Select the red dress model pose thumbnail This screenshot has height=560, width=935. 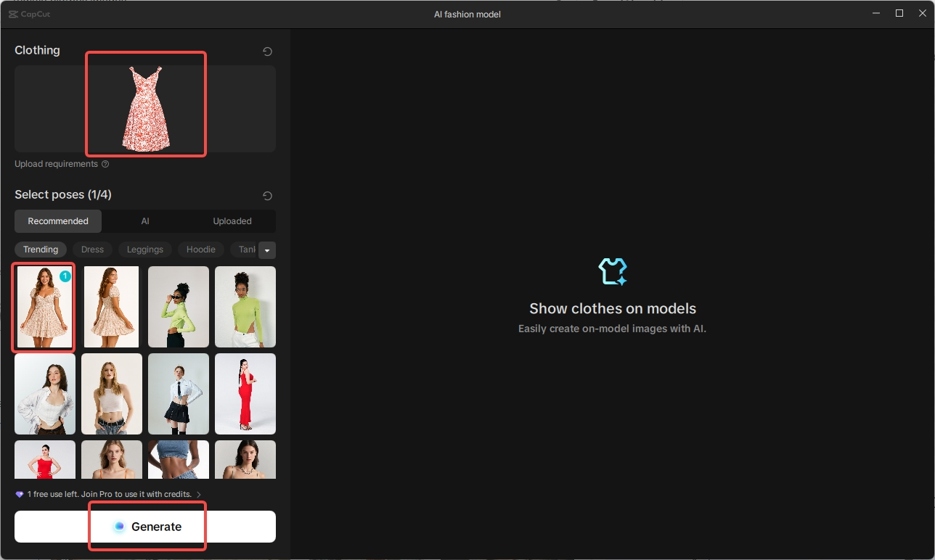tap(245, 394)
